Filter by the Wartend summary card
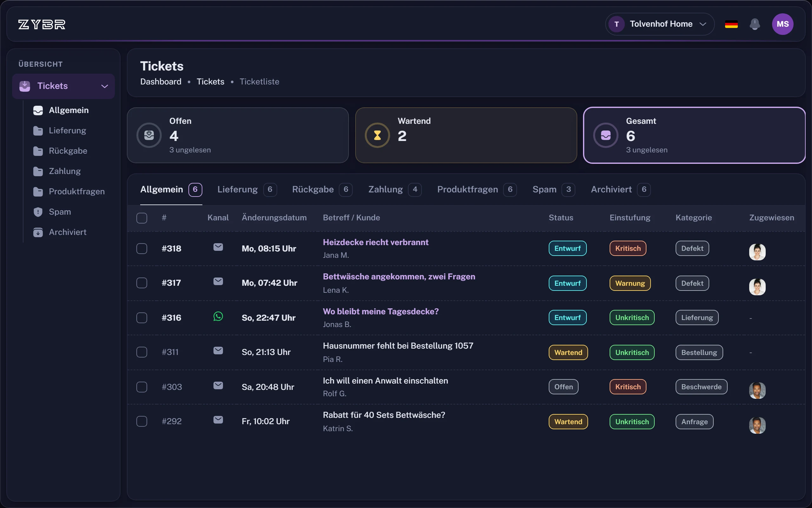812x508 pixels. coord(466,135)
